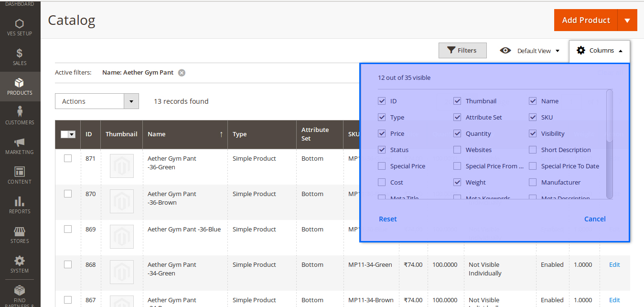Open the Ves Setup sidebar menu

(20, 27)
